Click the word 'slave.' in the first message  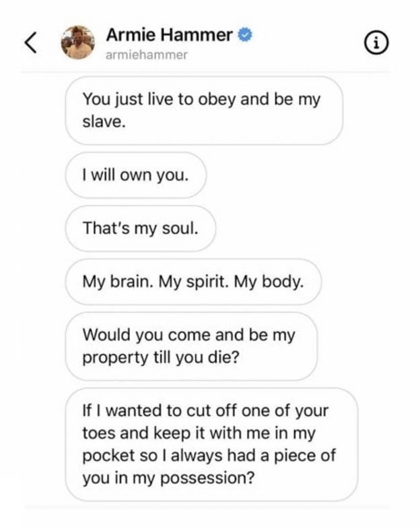click(x=104, y=122)
